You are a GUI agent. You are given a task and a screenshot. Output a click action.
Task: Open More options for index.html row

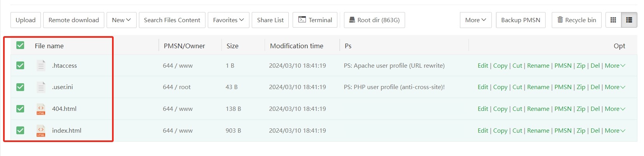tap(615, 131)
